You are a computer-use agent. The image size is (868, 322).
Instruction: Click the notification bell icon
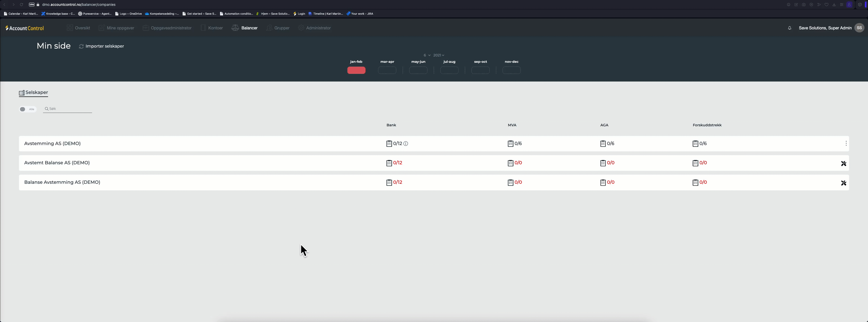790,28
